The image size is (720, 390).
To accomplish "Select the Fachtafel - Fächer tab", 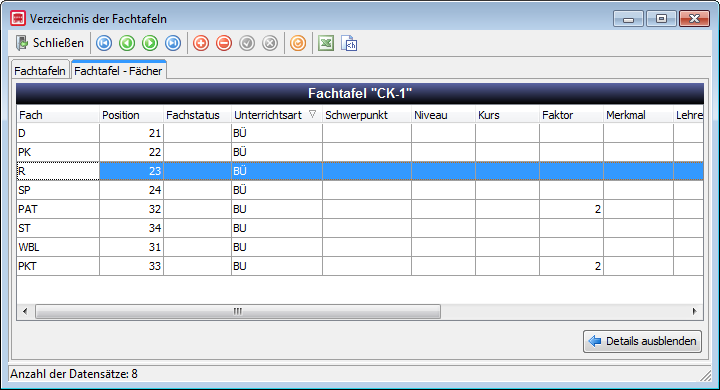I will pyautogui.click(x=118, y=70).
